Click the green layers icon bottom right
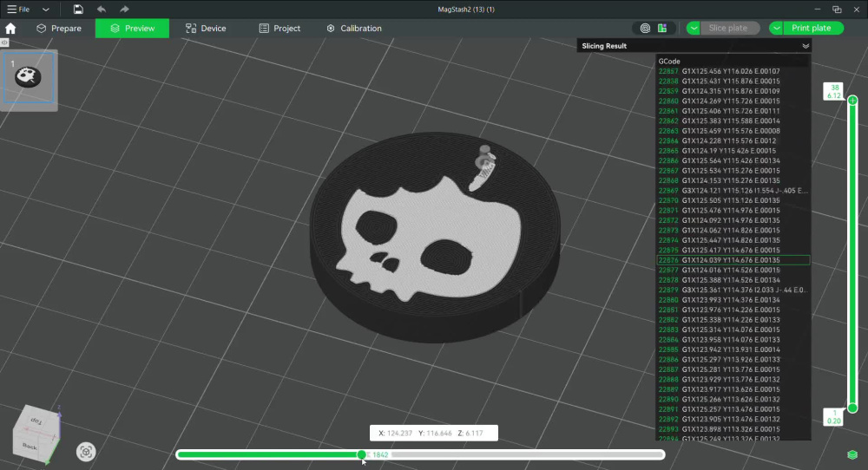 (x=852, y=454)
